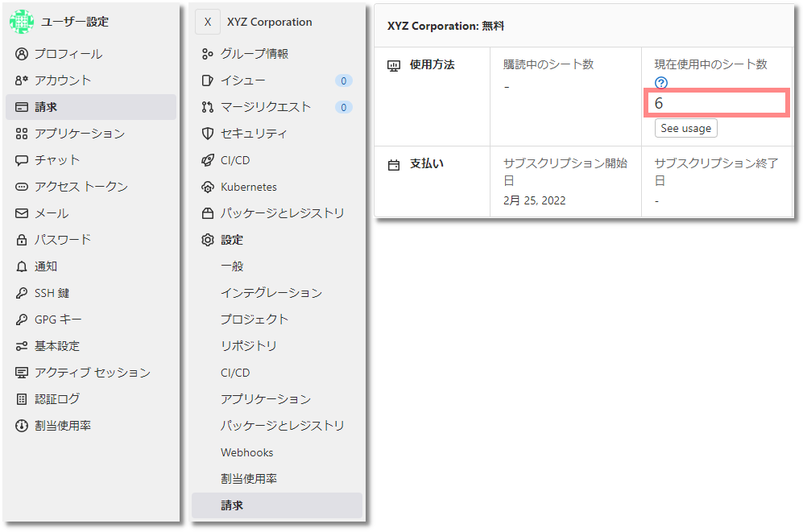Open マージリクエスト in the group menu
Viewport: 803px width, 532px height.
click(x=277, y=107)
